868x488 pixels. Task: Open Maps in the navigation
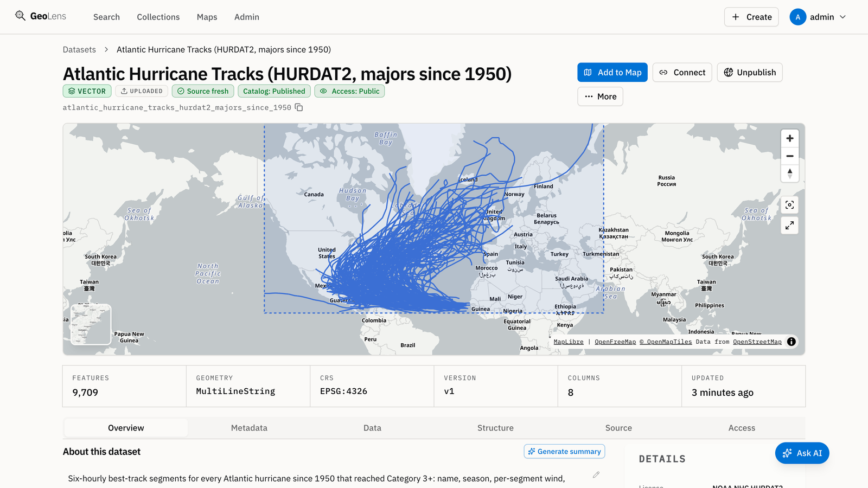(x=207, y=17)
